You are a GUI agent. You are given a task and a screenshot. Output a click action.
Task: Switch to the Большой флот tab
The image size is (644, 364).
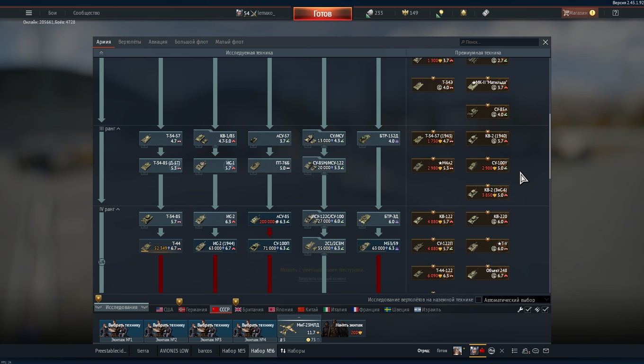click(x=191, y=42)
